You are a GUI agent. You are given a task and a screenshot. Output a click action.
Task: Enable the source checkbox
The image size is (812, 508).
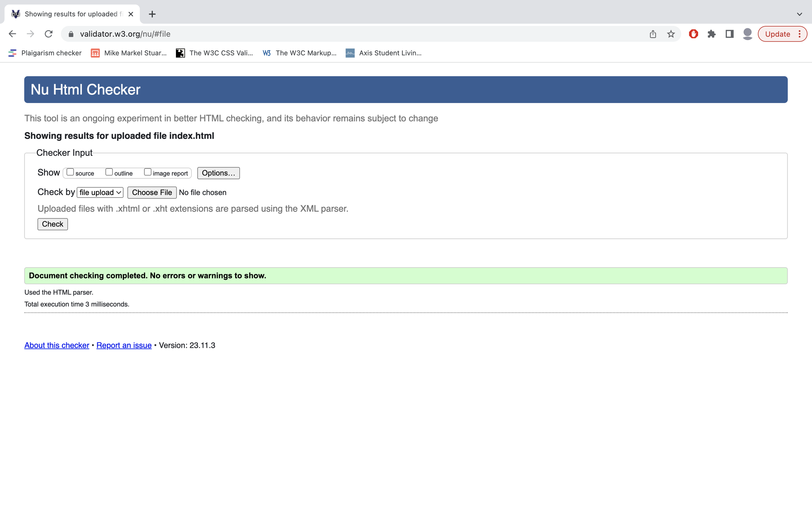tap(70, 172)
